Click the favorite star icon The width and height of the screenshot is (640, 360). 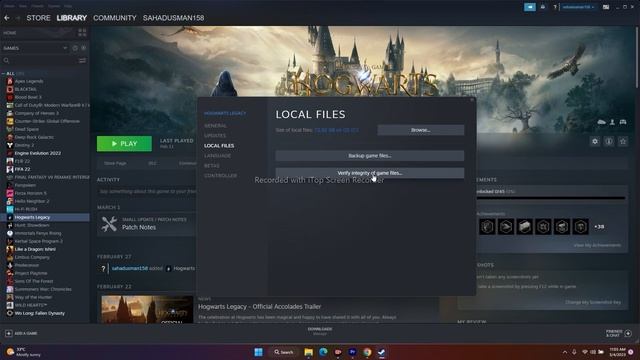623,141
